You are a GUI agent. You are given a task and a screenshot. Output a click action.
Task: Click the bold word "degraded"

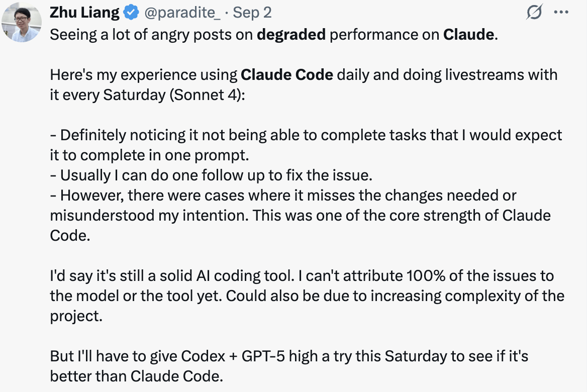(x=291, y=36)
